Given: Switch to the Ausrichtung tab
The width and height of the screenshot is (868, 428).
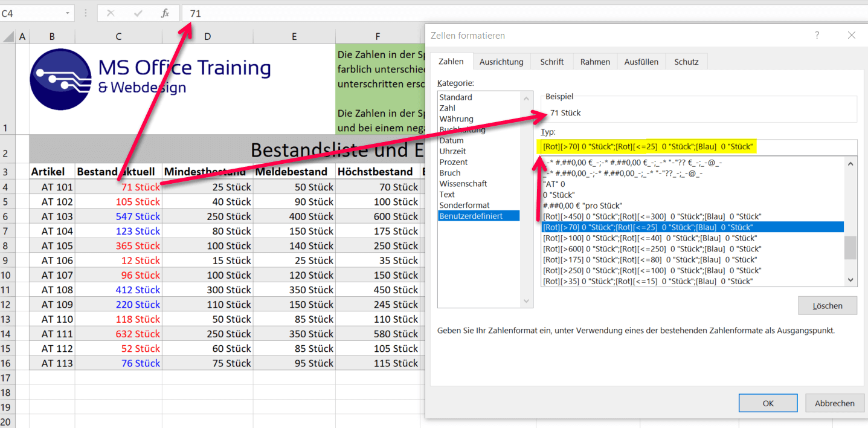Looking at the screenshot, I should click(501, 62).
